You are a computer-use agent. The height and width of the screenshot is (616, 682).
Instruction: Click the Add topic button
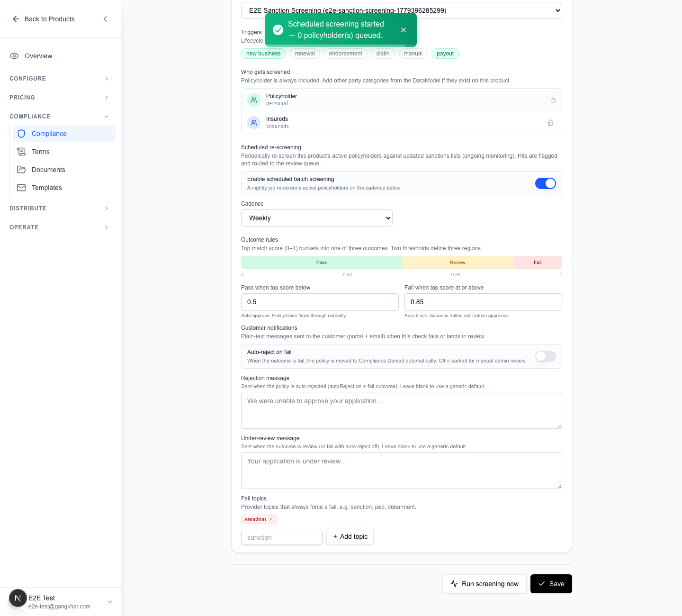350,536
